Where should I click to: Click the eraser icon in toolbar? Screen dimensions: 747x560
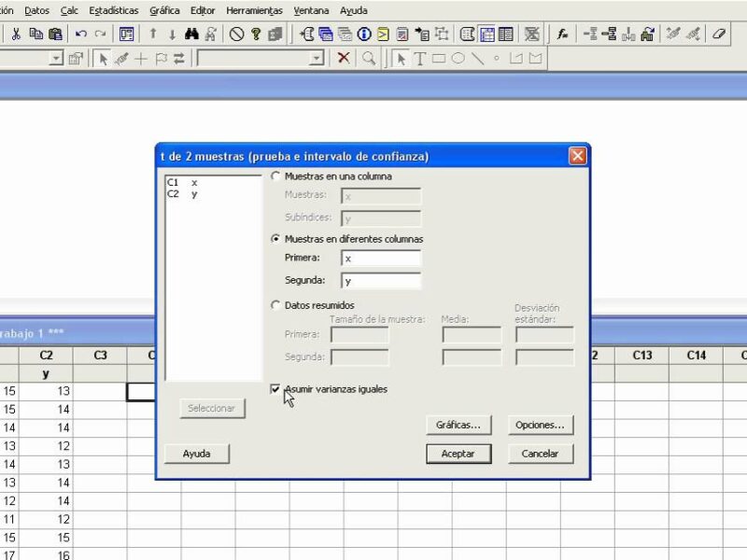click(719, 34)
